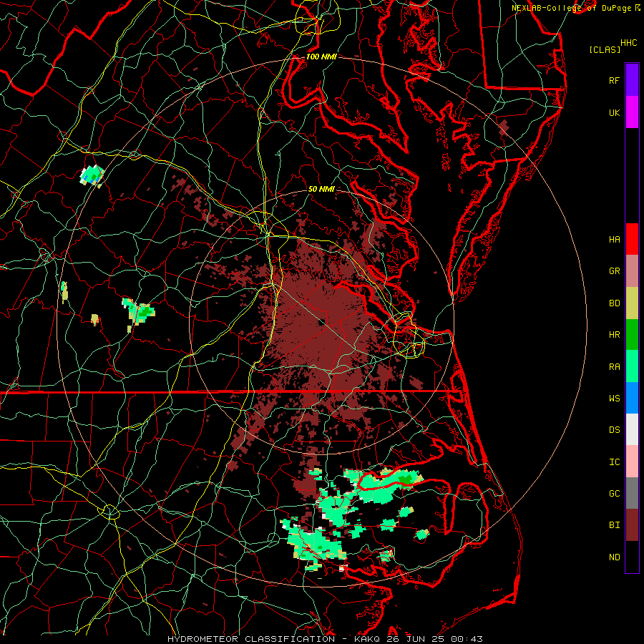Click the red HA legend color swatch

[x=632, y=239]
